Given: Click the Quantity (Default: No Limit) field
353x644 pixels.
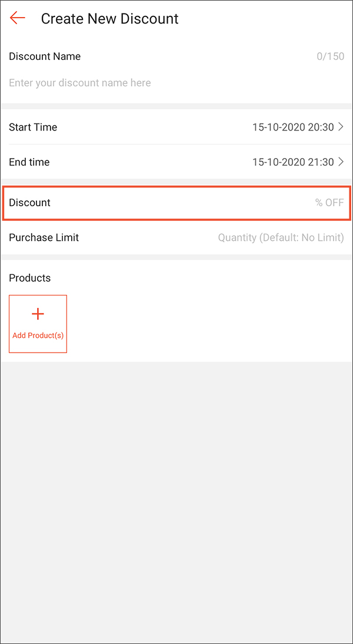Looking at the screenshot, I should click(281, 237).
